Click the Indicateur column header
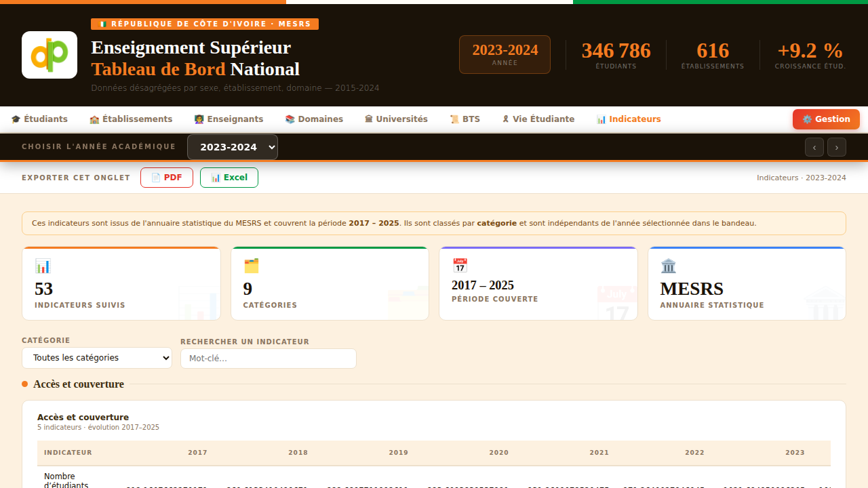 (x=68, y=453)
